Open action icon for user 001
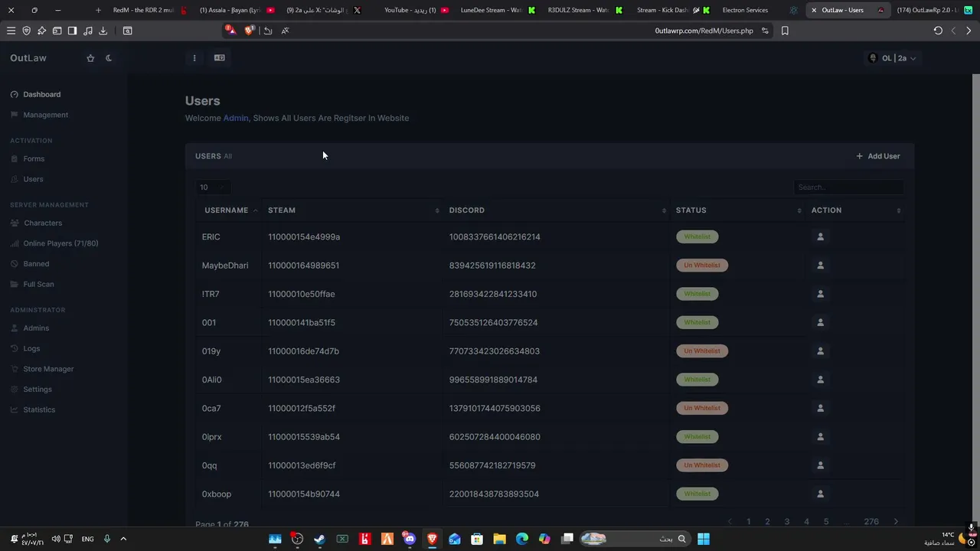The width and height of the screenshot is (980, 551). click(820, 322)
